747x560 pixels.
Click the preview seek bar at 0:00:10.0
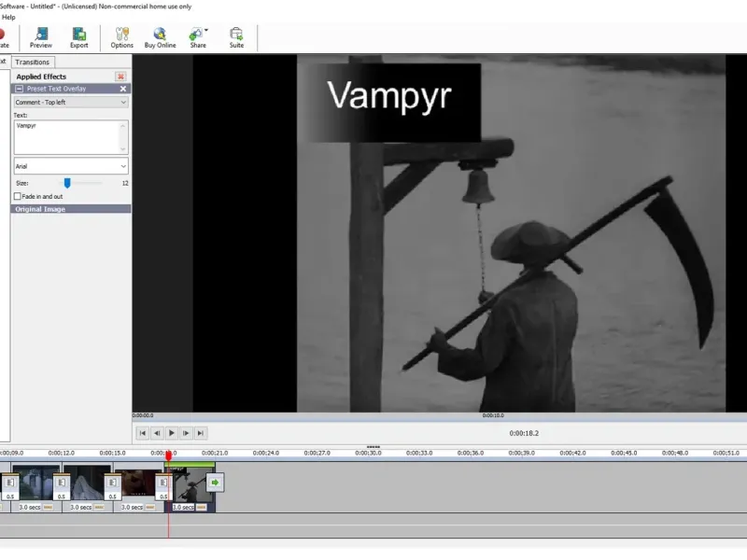(x=493, y=415)
